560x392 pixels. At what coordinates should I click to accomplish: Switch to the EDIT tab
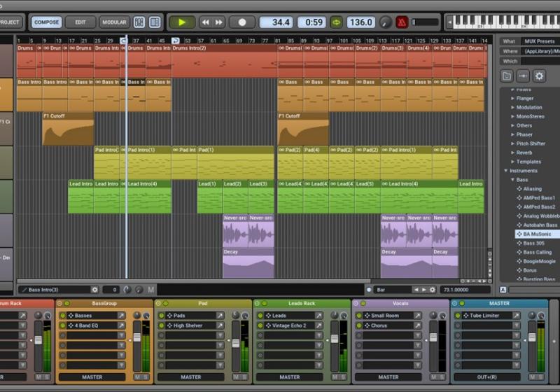click(x=80, y=22)
